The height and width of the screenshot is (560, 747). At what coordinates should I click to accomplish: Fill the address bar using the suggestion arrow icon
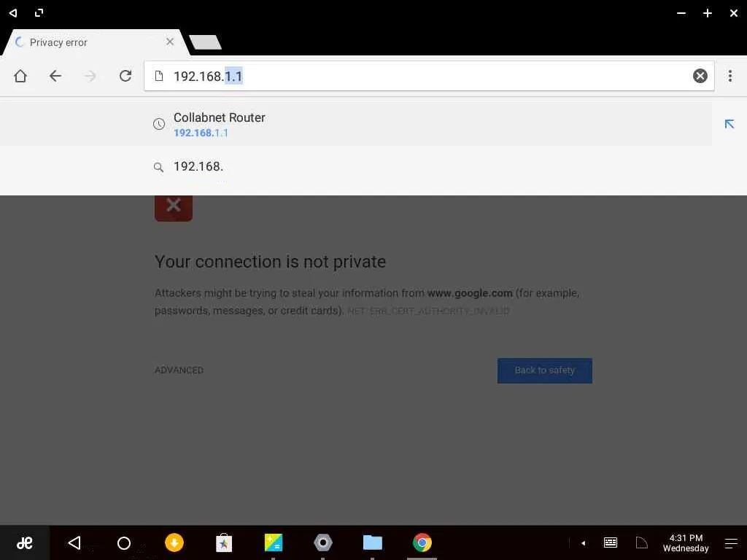click(729, 124)
